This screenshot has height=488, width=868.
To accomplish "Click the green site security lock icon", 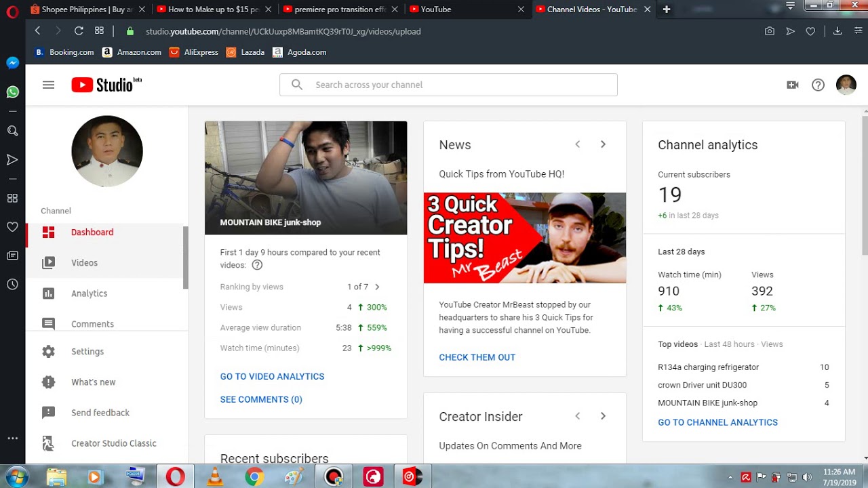I will [x=130, y=31].
